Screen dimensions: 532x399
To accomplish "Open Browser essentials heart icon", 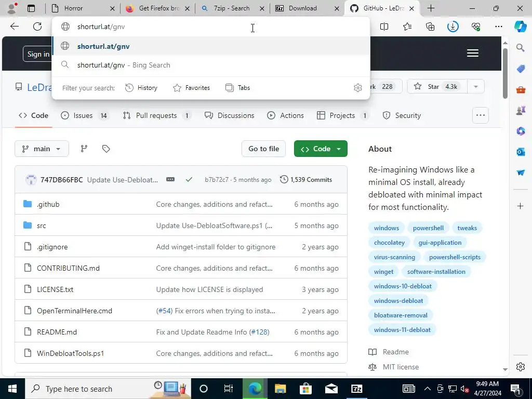I will tap(476, 26).
